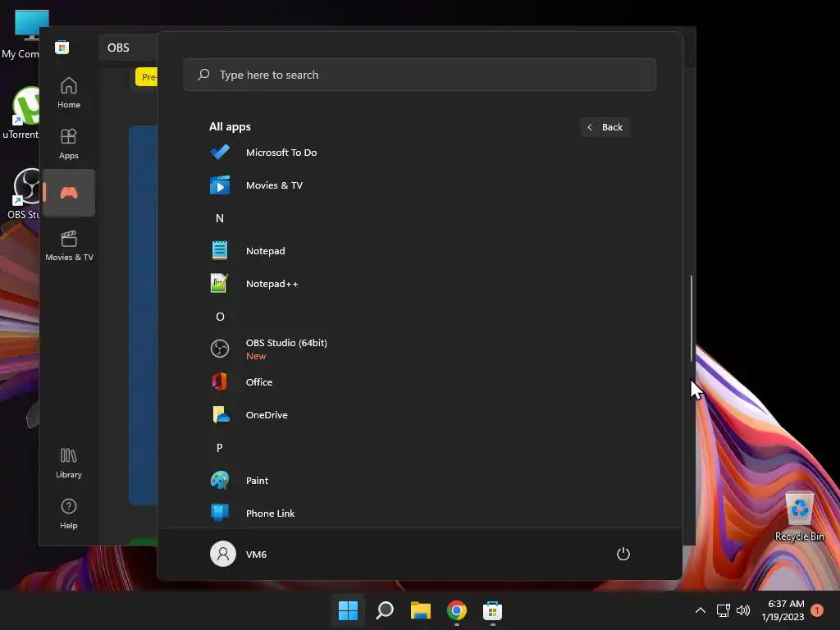This screenshot has width=840, height=630.
Task: Open taskbar Search magnifier icon
Action: pyautogui.click(x=385, y=610)
